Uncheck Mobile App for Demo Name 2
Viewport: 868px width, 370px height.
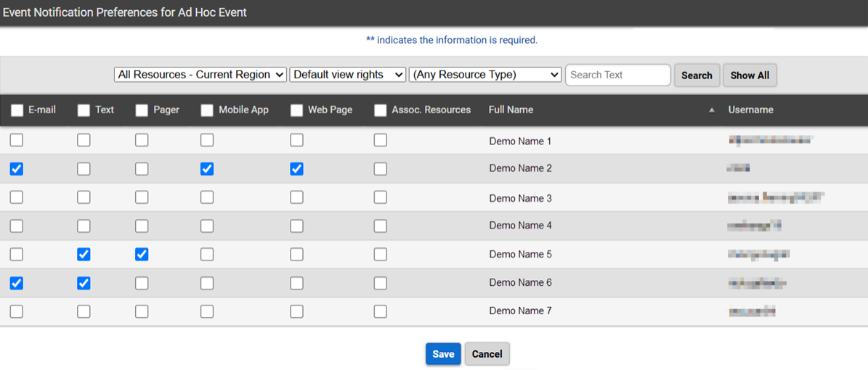tap(207, 169)
